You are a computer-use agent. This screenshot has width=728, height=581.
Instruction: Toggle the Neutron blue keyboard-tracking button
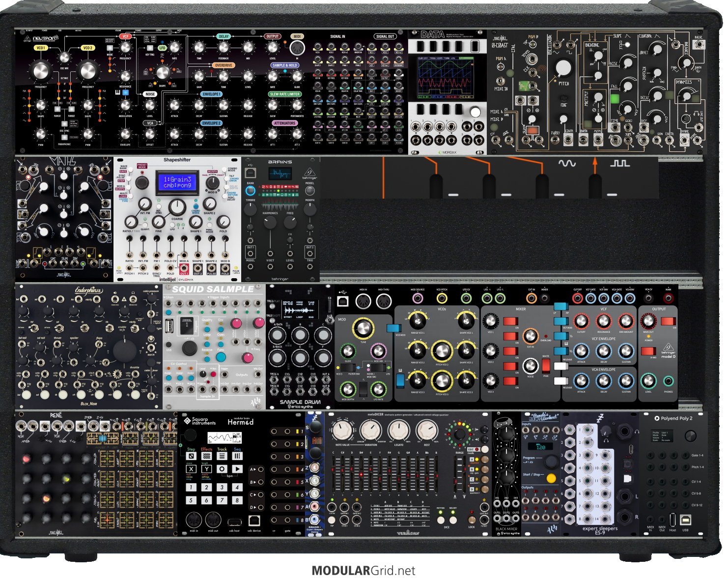[125, 92]
